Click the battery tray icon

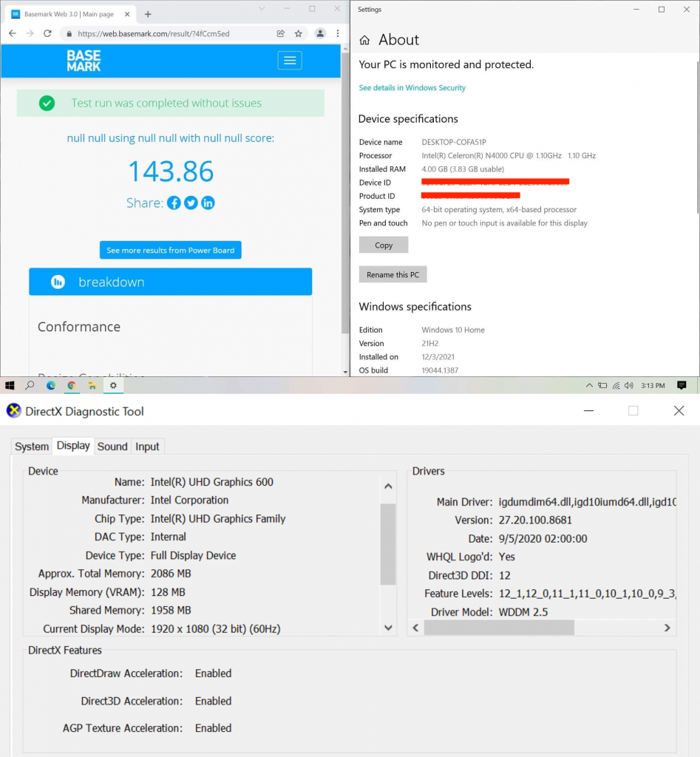(x=602, y=385)
